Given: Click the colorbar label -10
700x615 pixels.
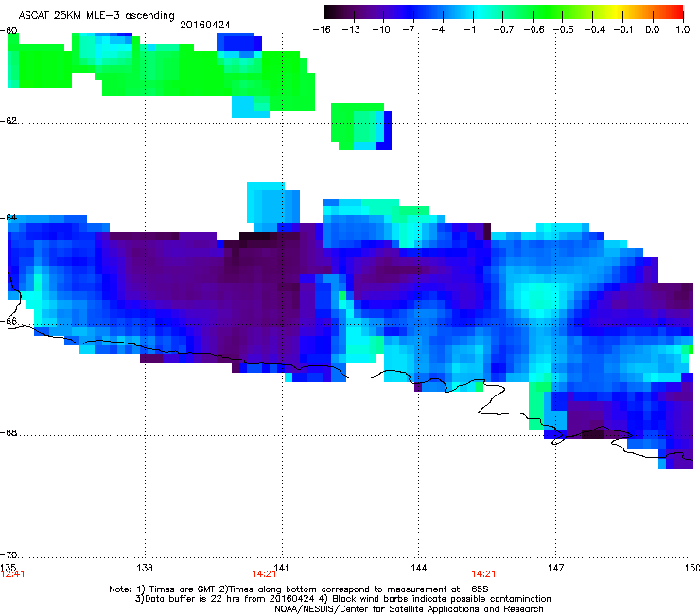Looking at the screenshot, I should [x=381, y=30].
